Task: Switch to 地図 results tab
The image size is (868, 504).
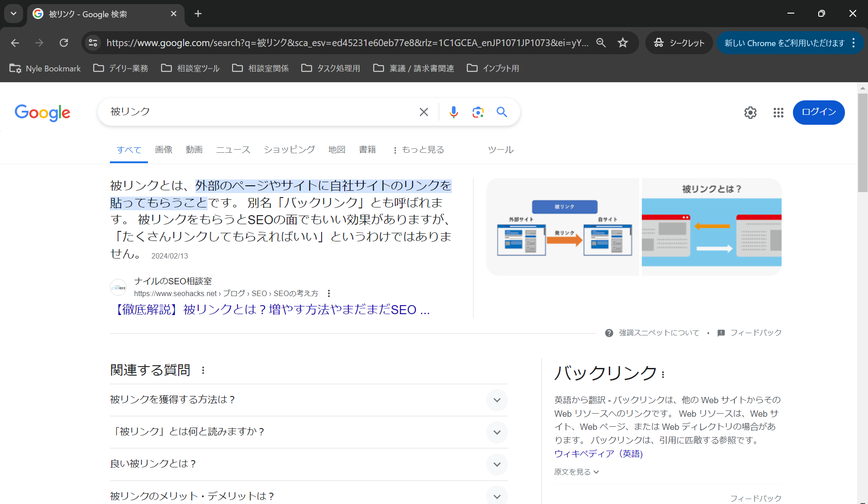Action: click(337, 150)
